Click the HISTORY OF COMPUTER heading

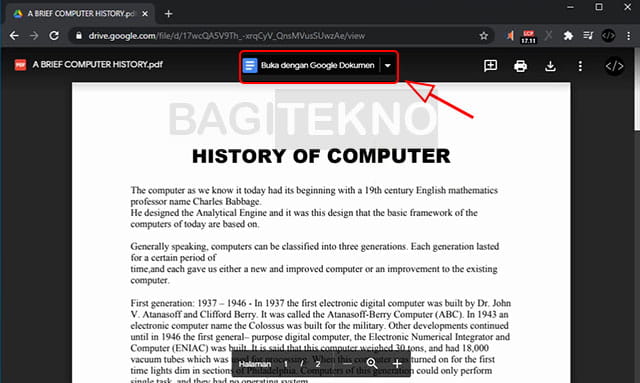(x=321, y=156)
